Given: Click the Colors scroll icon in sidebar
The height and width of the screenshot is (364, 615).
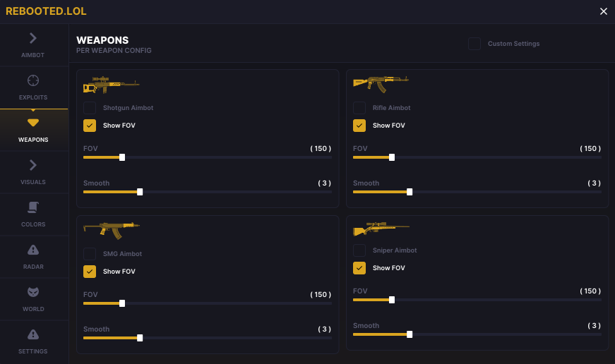Looking at the screenshot, I should pyautogui.click(x=33, y=207).
